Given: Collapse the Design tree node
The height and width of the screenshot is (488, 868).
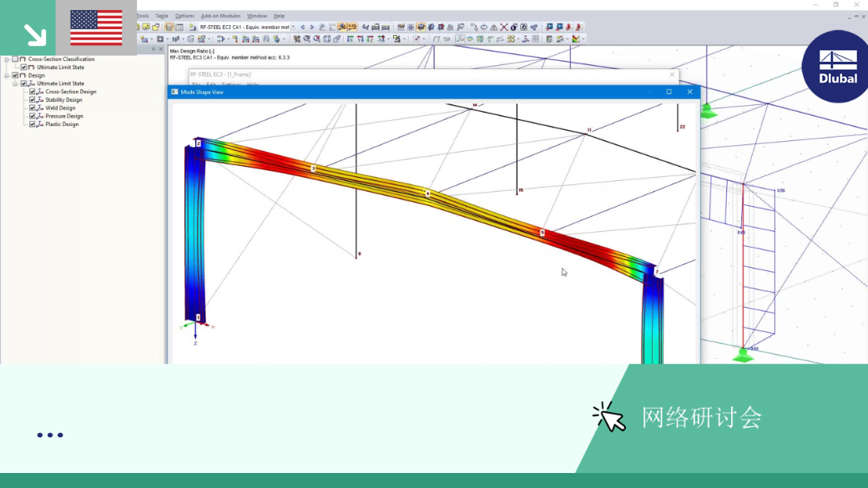Looking at the screenshot, I should coord(7,75).
